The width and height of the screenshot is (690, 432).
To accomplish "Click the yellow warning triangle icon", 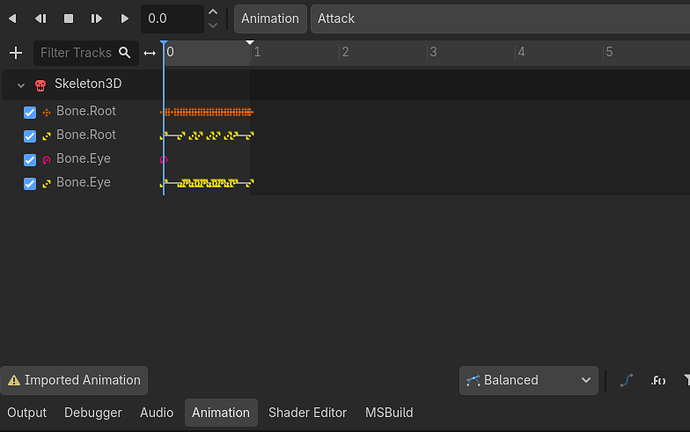I will coord(14,380).
